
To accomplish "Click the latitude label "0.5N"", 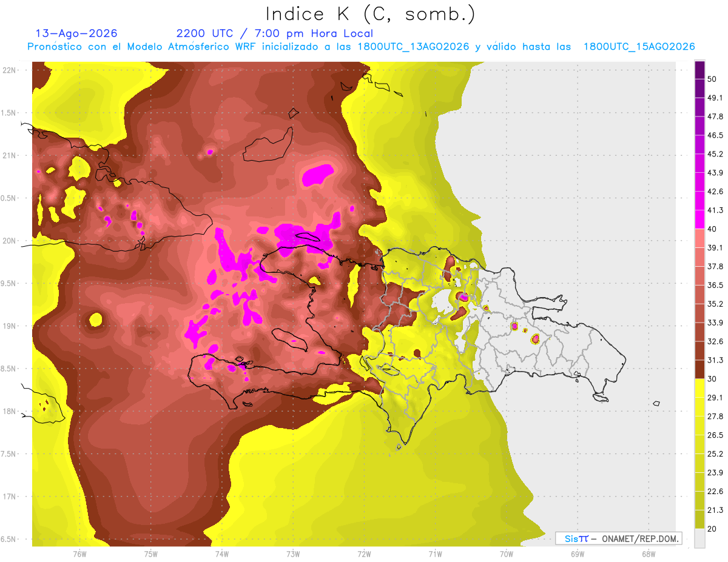I will coord(8,198).
